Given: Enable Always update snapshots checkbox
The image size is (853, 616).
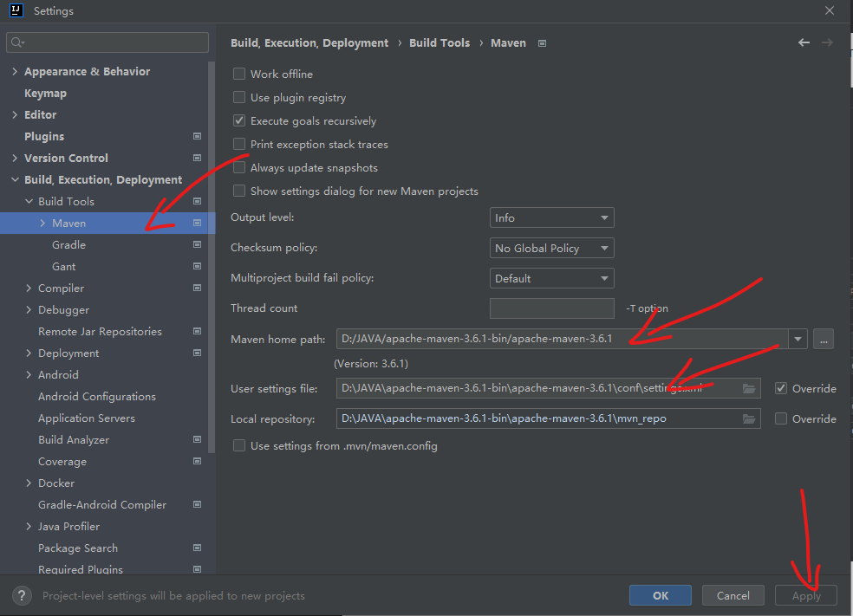Looking at the screenshot, I should point(238,167).
